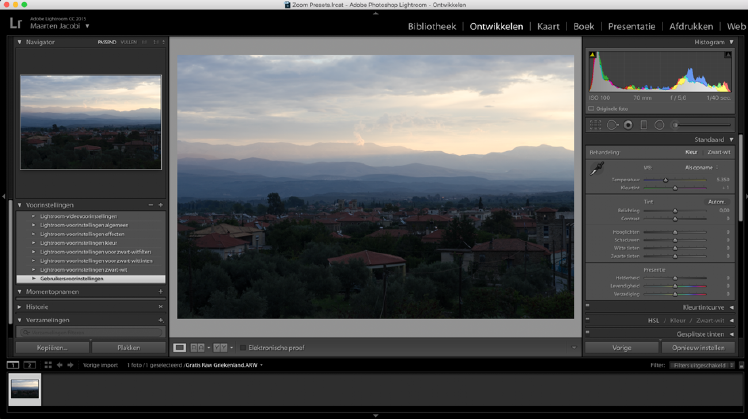Open the Bibliotheek module
Viewport: 748px width, 419px height.
point(432,26)
